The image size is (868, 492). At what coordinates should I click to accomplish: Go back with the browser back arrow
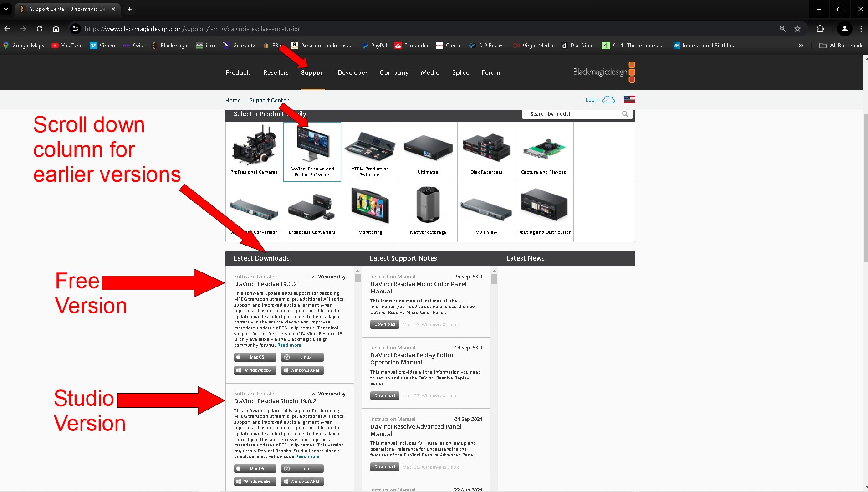(7, 29)
